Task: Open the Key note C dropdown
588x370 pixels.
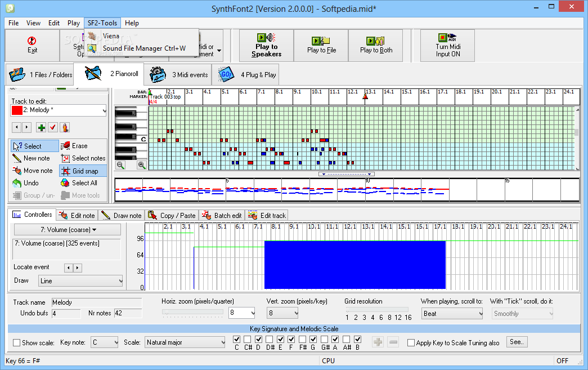Action: coord(115,342)
